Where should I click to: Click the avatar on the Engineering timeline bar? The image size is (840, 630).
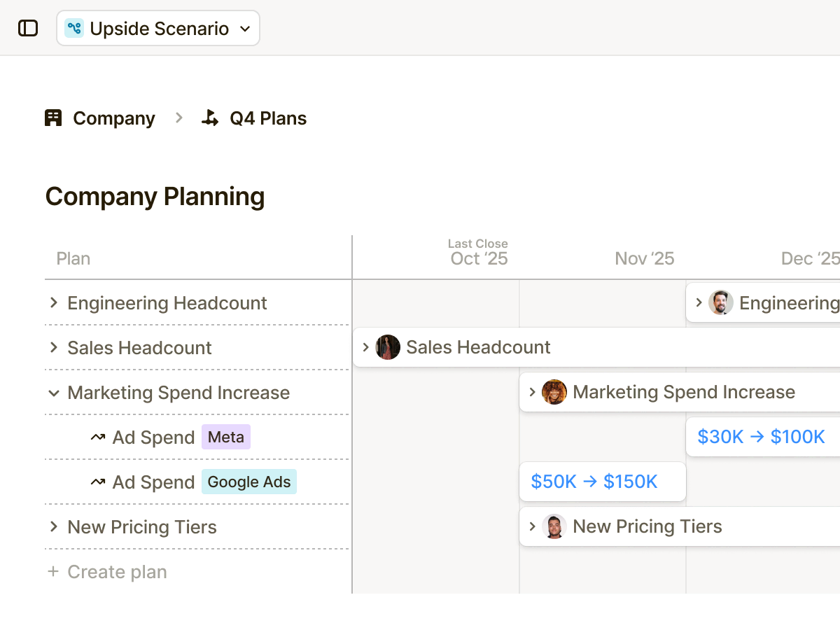tap(720, 302)
